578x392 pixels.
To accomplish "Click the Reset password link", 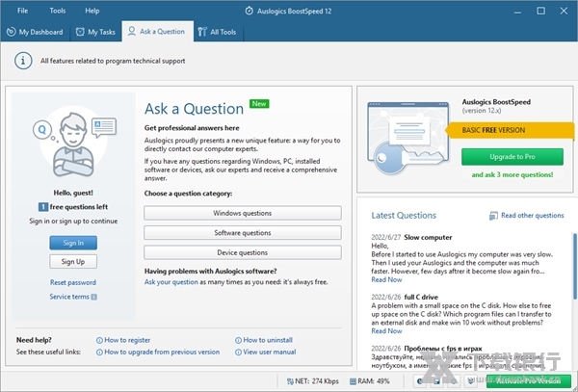I will (x=73, y=282).
